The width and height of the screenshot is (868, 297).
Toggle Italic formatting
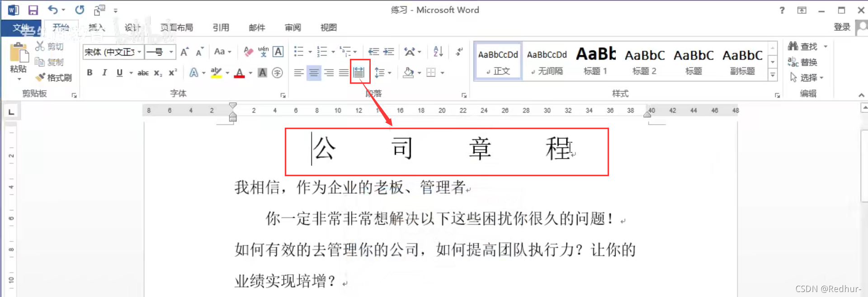tap(104, 72)
